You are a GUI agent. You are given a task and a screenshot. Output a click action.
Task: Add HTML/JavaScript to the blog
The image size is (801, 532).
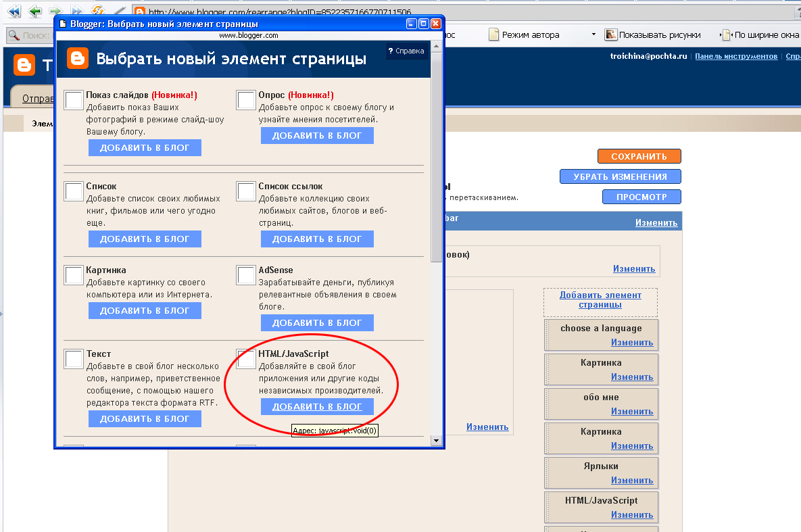(x=317, y=406)
